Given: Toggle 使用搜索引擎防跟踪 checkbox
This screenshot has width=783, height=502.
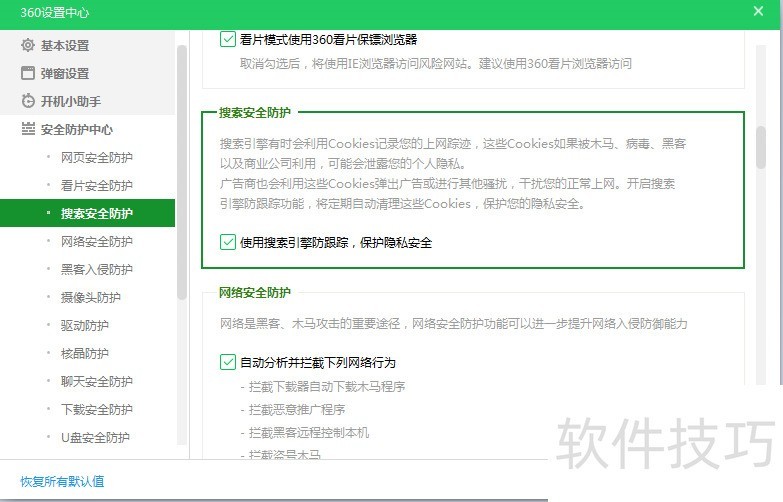Looking at the screenshot, I should (x=228, y=242).
